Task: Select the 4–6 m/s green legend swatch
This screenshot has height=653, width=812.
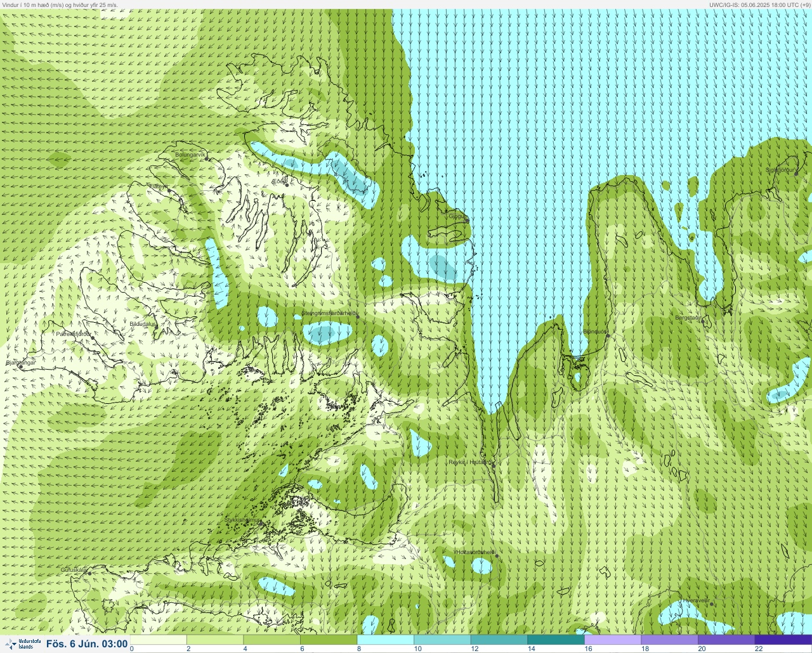Action: [x=272, y=640]
